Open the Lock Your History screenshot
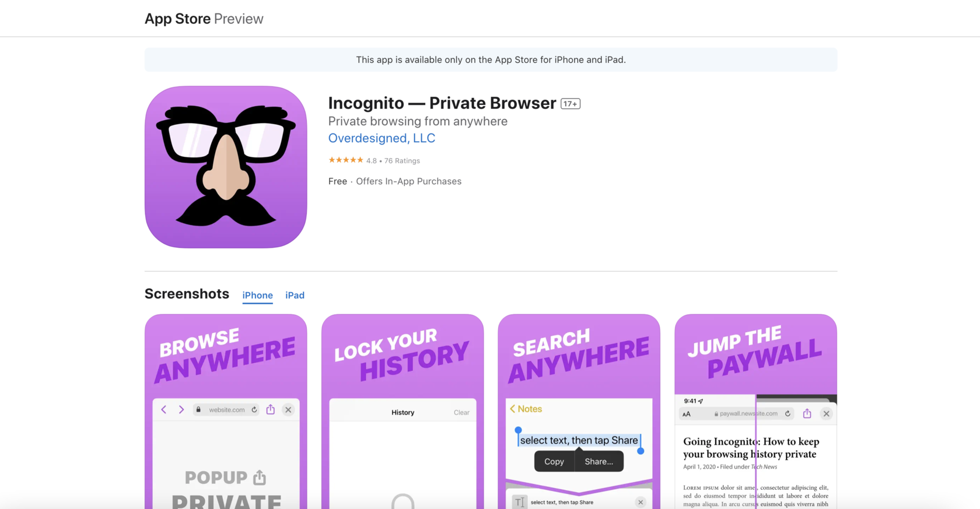The width and height of the screenshot is (980, 509). click(402, 412)
